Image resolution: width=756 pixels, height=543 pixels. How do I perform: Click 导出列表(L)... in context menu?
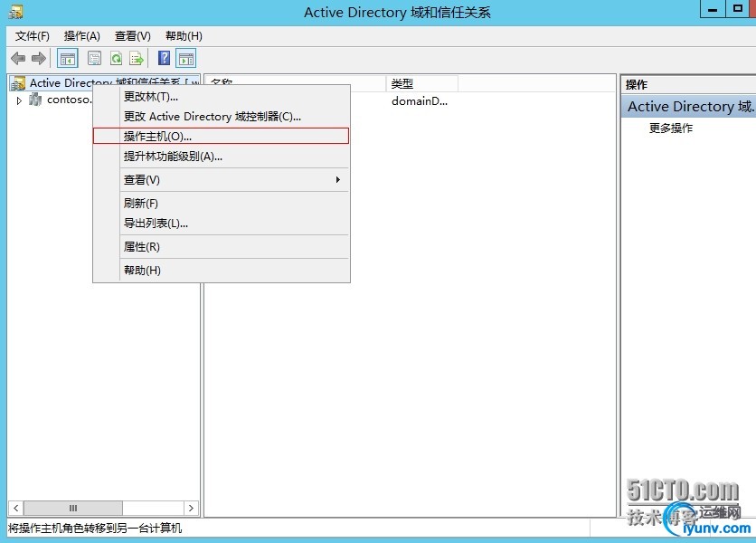[x=222, y=223]
